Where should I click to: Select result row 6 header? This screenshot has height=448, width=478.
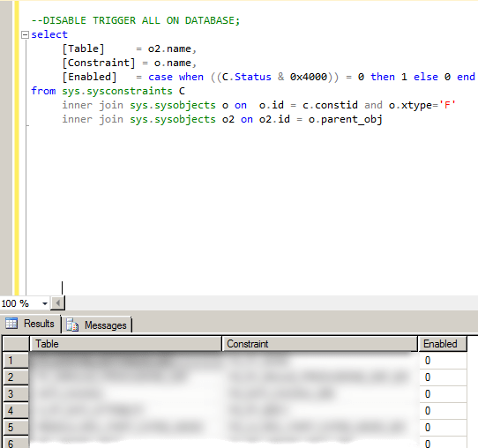click(16, 443)
